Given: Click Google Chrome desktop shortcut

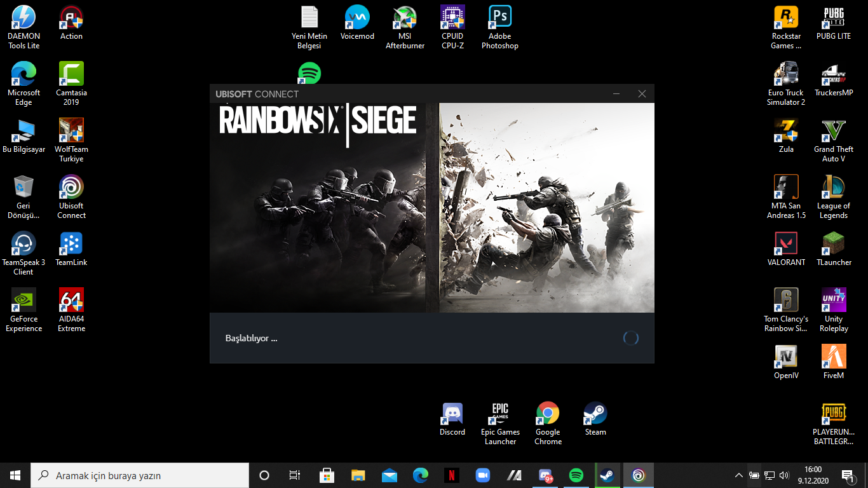Looking at the screenshot, I should tap(548, 423).
